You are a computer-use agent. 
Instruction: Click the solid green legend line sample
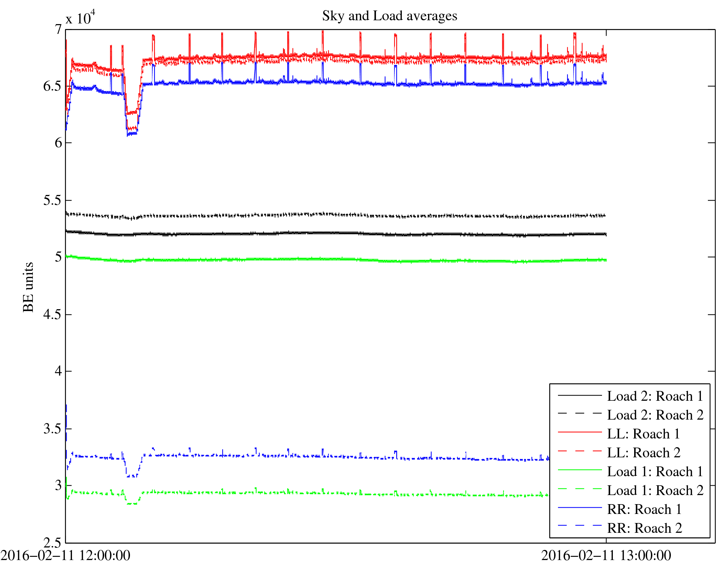click(580, 470)
